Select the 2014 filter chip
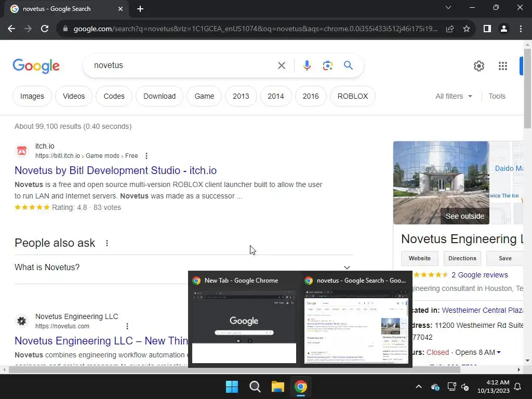This screenshot has height=399, width=532. [x=276, y=96]
